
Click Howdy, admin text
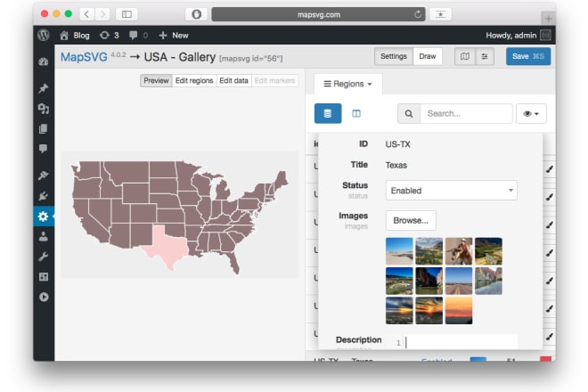[x=511, y=36]
